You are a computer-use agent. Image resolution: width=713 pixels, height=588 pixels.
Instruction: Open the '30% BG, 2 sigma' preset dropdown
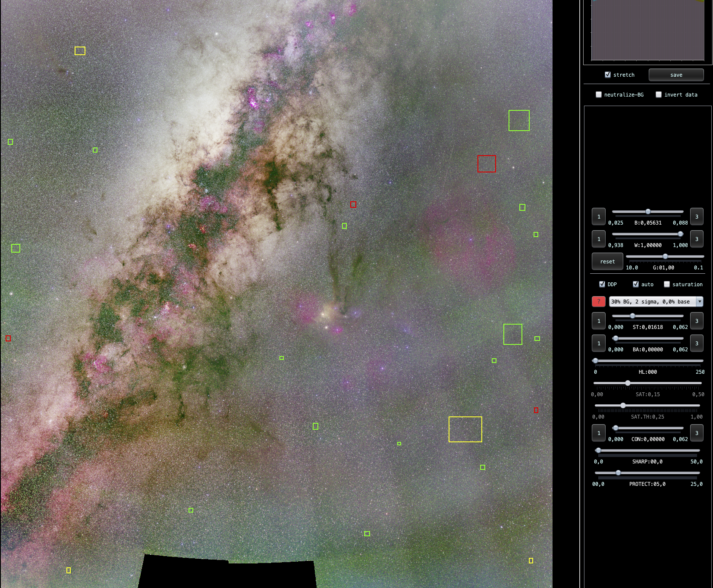click(656, 301)
